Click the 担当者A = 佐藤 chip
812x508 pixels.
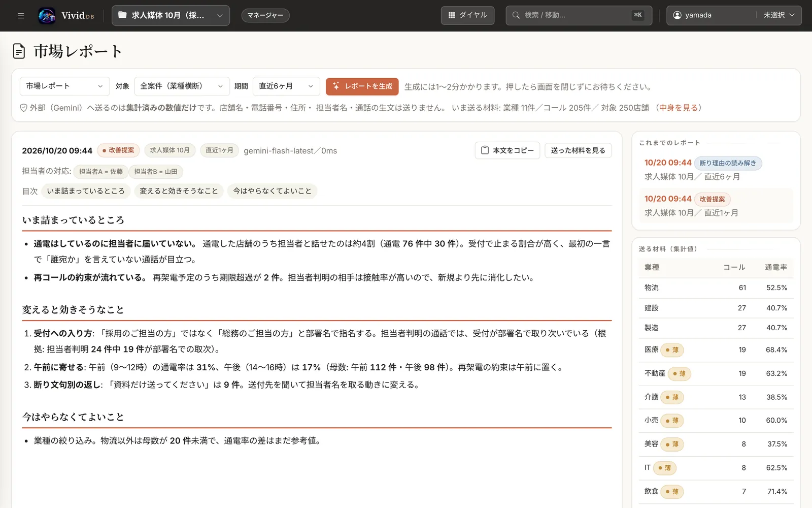[x=101, y=172]
